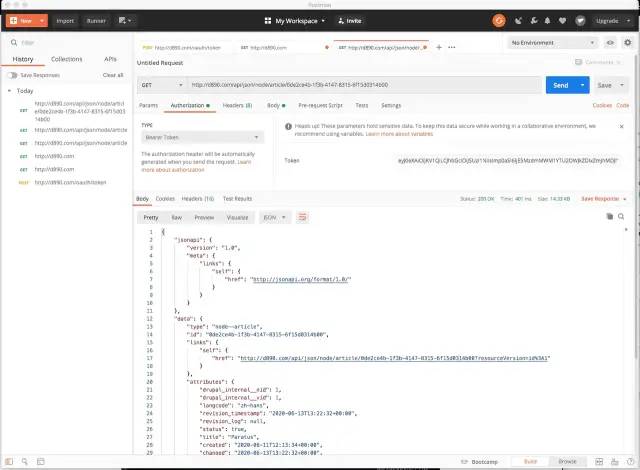Open the Code snippet link
This screenshot has height=470, width=640.
[x=622, y=105]
